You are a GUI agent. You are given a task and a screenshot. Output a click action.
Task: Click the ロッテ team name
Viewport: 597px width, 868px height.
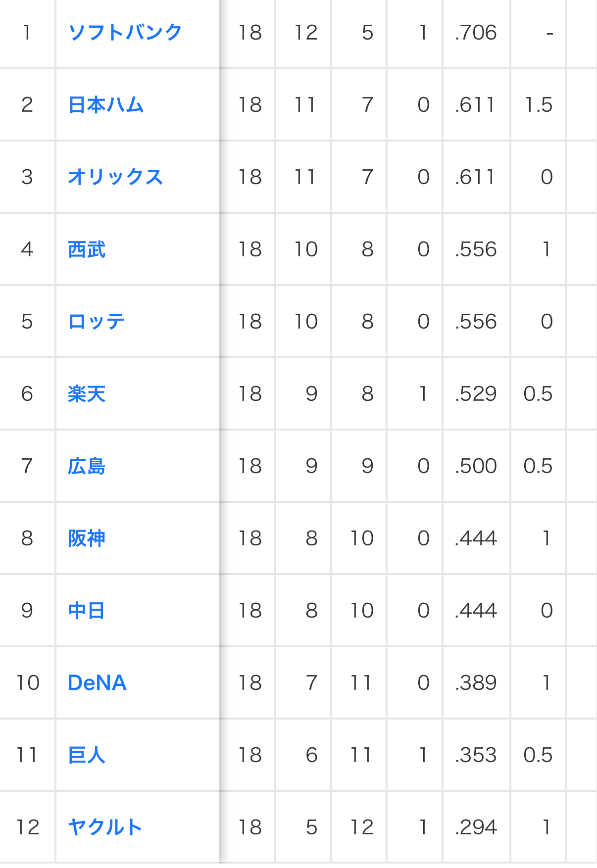point(96,322)
